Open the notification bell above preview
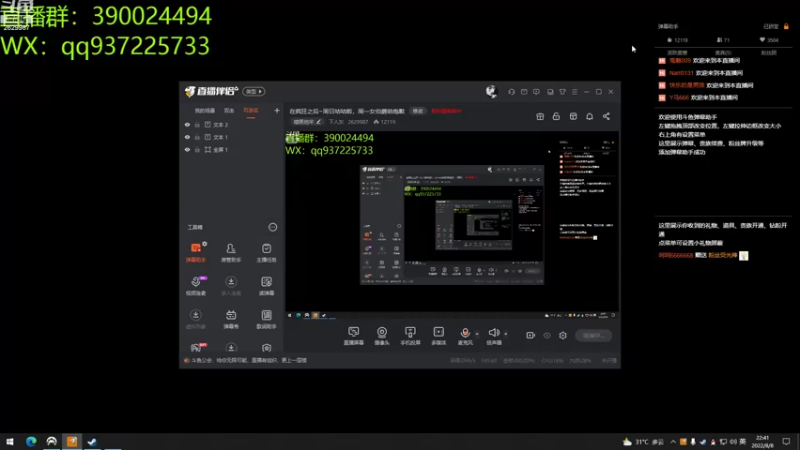This screenshot has height=450, width=800. tap(589, 116)
